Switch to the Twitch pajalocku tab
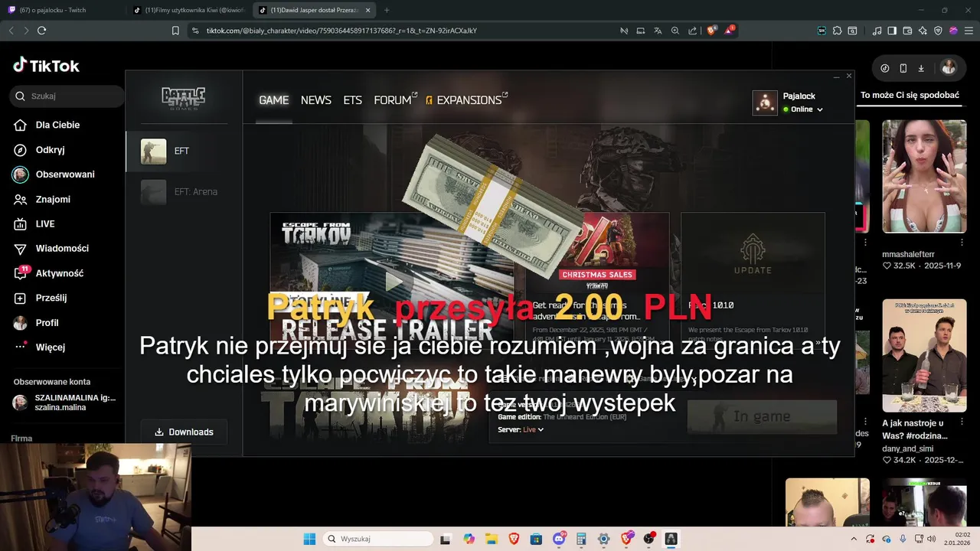980x551 pixels. (x=62, y=10)
